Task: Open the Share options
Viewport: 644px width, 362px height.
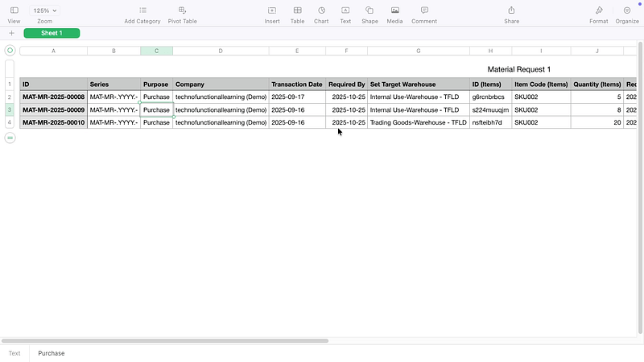Action: (511, 10)
